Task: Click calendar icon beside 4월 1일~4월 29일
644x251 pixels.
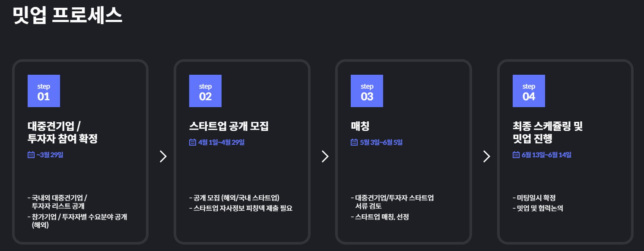Action: pos(193,142)
